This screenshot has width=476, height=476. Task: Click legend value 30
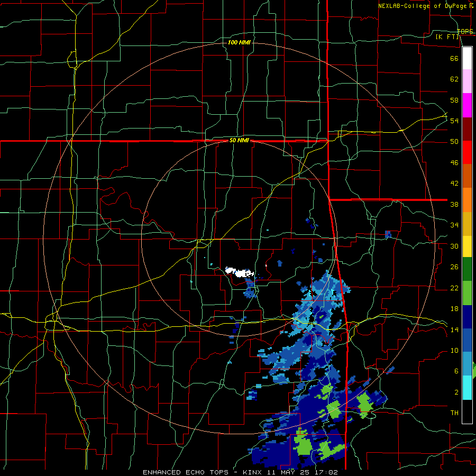coord(454,246)
